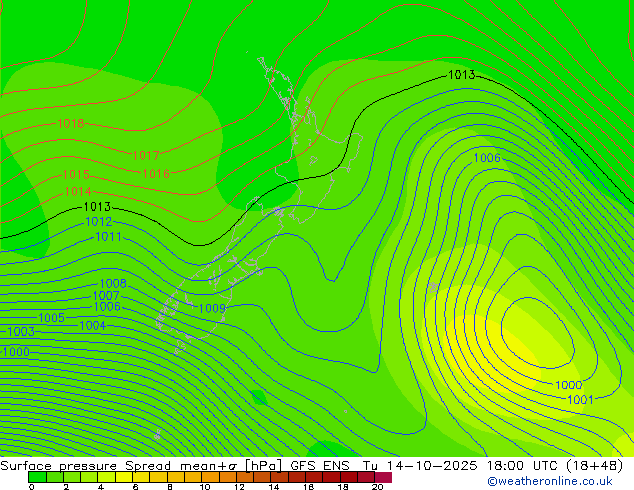The image size is (634, 490).
Task: Select the red 1016 contour label
Action: pyautogui.click(x=156, y=174)
